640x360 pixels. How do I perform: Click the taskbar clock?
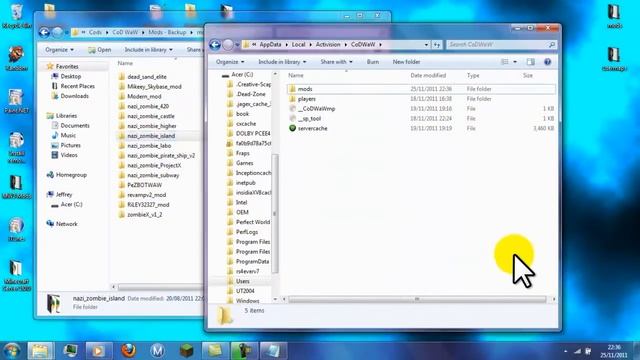614,351
